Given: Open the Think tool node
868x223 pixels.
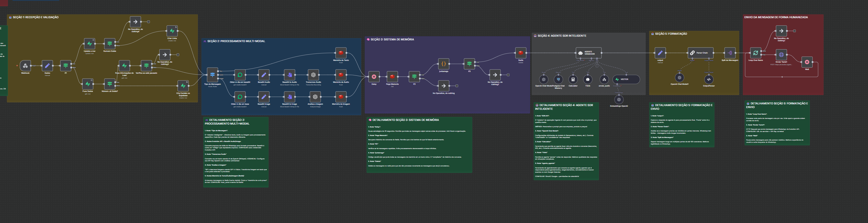Looking at the screenshot, I should (588, 79).
